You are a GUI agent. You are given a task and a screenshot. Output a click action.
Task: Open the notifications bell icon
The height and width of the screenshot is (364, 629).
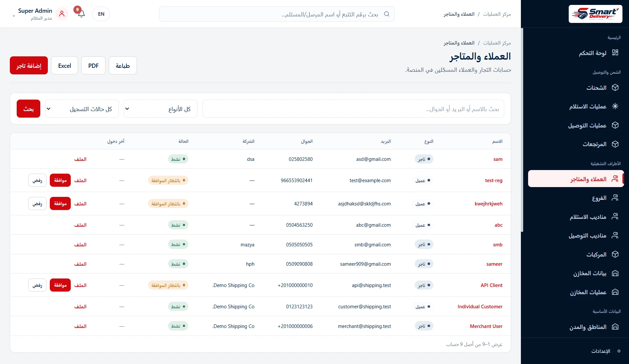pyautogui.click(x=81, y=14)
